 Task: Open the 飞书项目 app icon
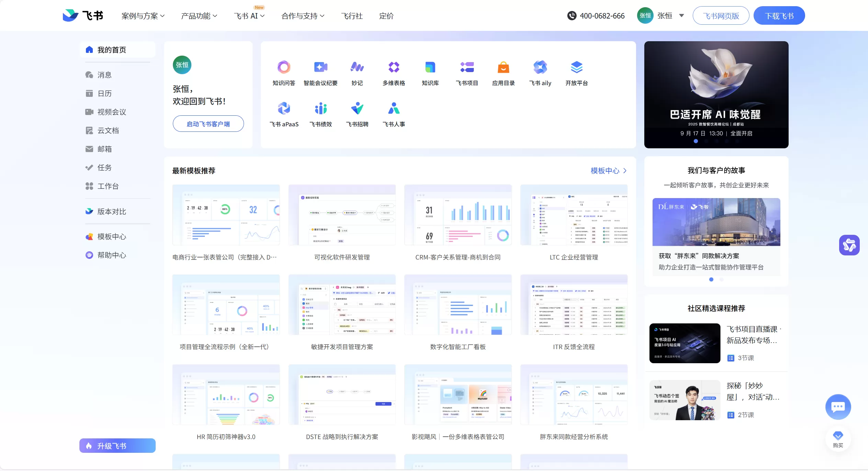point(467,68)
